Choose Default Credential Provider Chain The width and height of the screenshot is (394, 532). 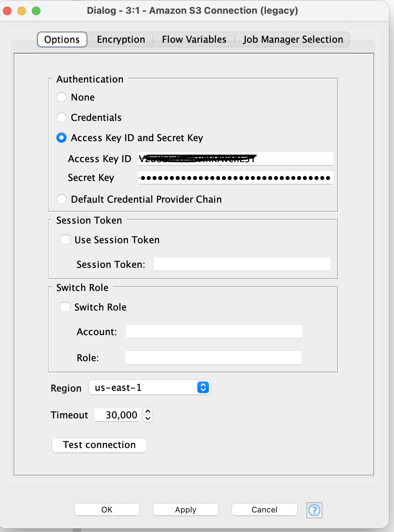coord(61,199)
